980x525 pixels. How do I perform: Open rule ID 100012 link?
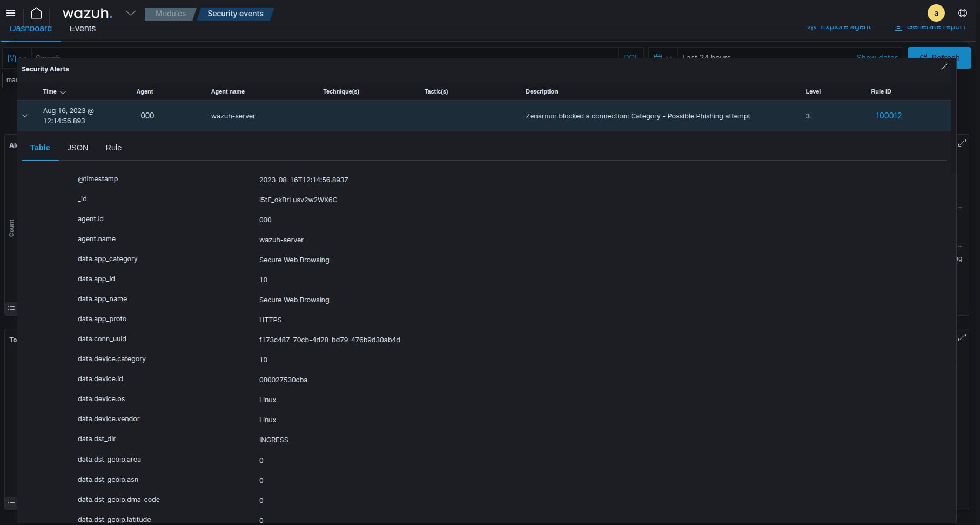click(x=888, y=116)
